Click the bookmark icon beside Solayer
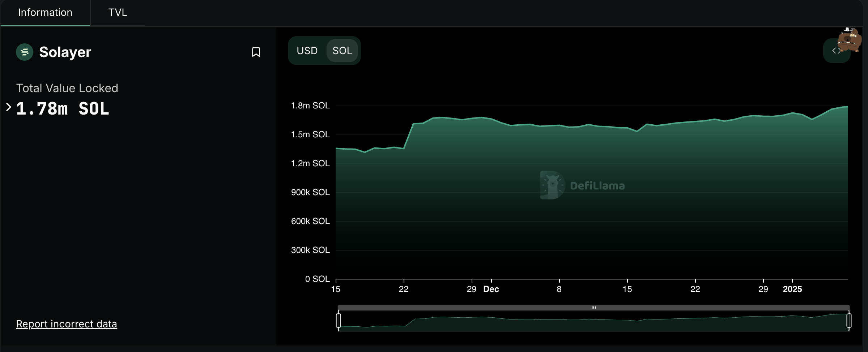The width and height of the screenshot is (868, 352). click(256, 52)
